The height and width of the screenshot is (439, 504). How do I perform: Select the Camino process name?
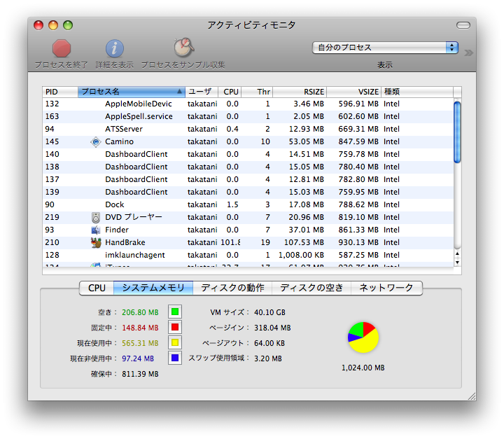(x=119, y=141)
